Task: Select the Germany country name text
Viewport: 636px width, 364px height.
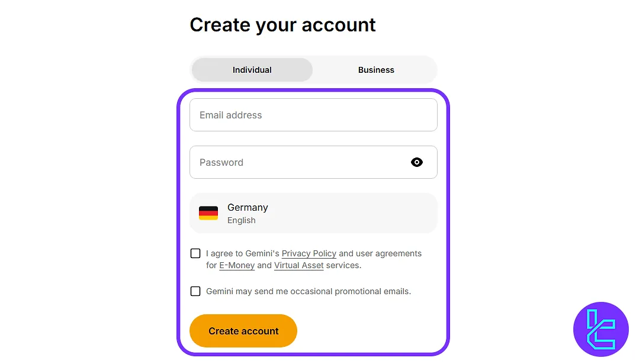Action: [248, 208]
